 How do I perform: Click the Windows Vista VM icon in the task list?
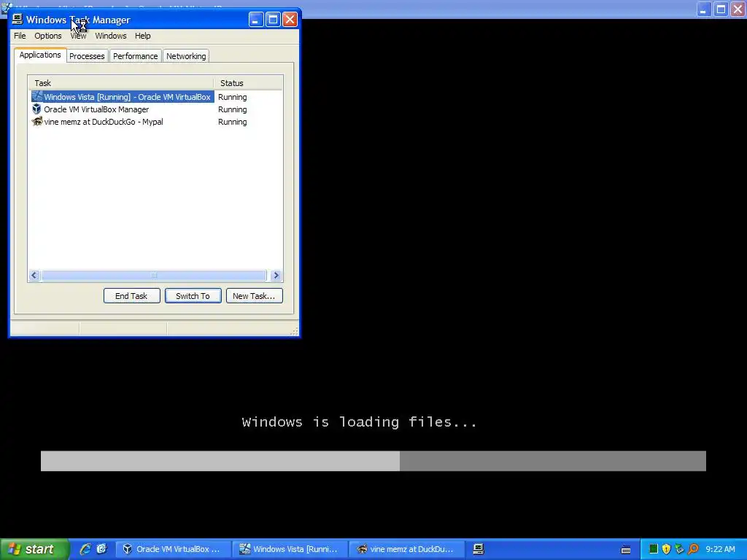pyautogui.click(x=36, y=96)
